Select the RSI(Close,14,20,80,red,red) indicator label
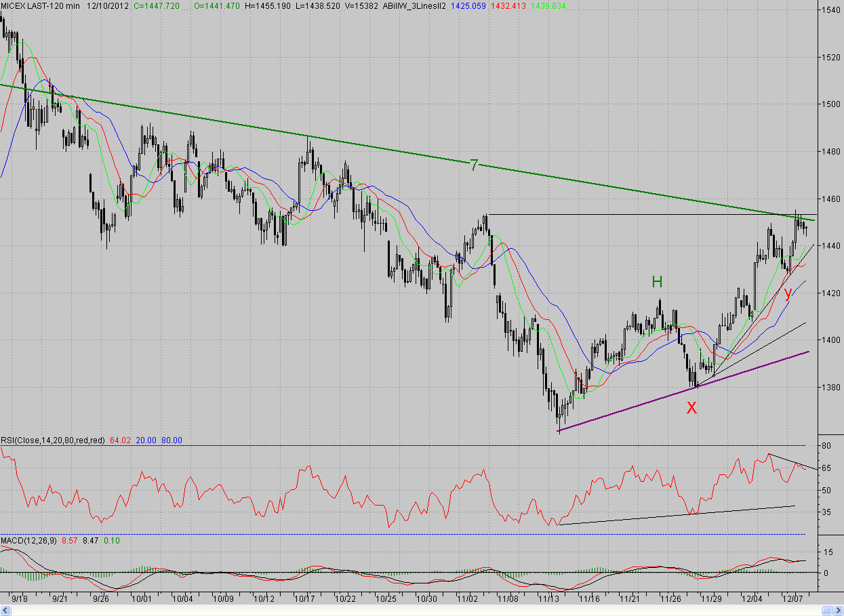This screenshot has width=844, height=616. click(x=52, y=440)
